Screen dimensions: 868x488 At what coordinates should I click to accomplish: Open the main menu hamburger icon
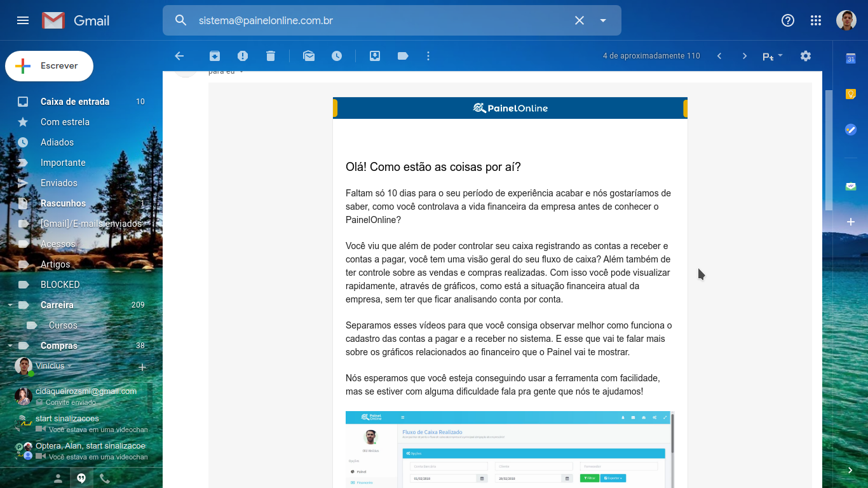click(x=23, y=20)
